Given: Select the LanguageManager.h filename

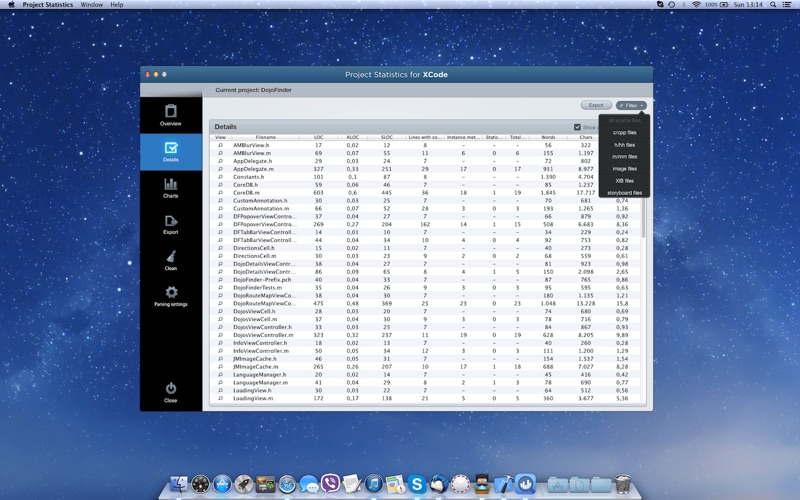Looking at the screenshot, I should point(260,374).
